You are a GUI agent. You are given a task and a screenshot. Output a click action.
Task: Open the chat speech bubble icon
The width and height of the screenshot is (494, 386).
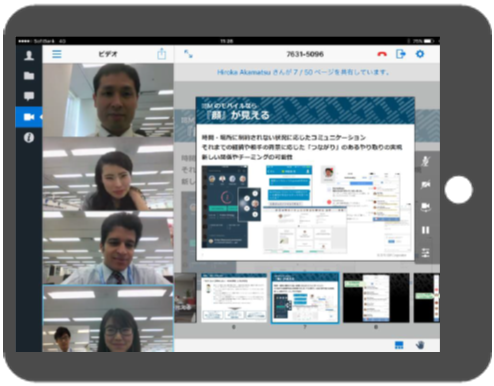[x=29, y=96]
